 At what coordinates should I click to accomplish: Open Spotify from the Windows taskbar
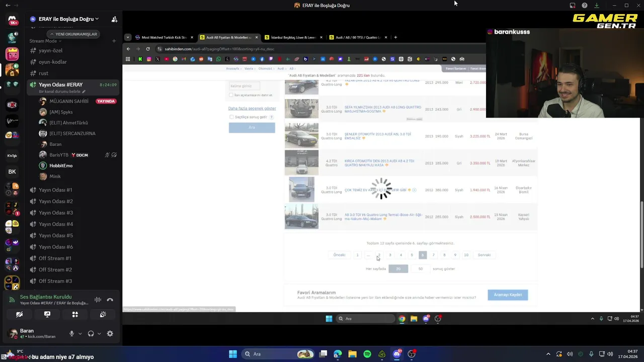point(367,354)
